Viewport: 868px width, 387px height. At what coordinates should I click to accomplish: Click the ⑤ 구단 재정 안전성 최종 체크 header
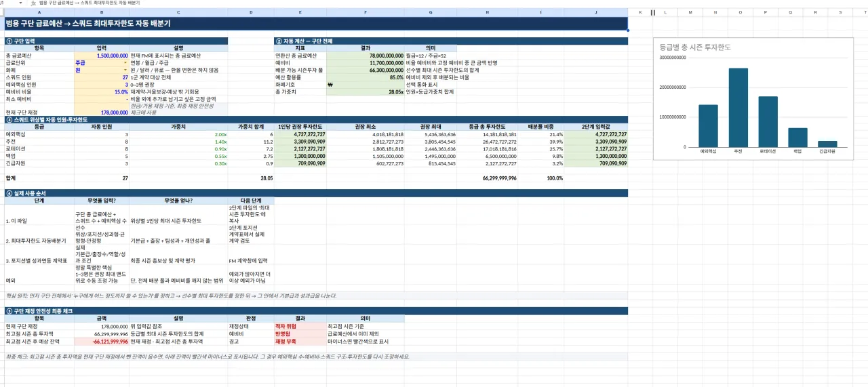316,310
